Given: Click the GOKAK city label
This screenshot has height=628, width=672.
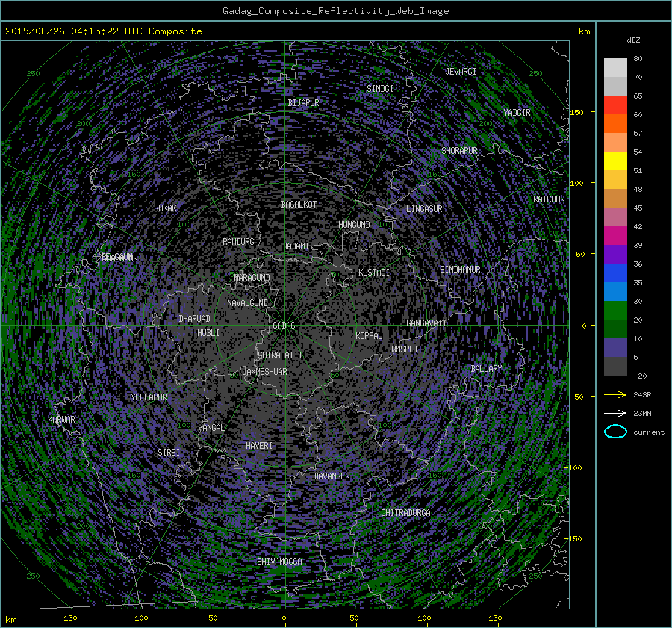Looking at the screenshot, I should point(166,208).
